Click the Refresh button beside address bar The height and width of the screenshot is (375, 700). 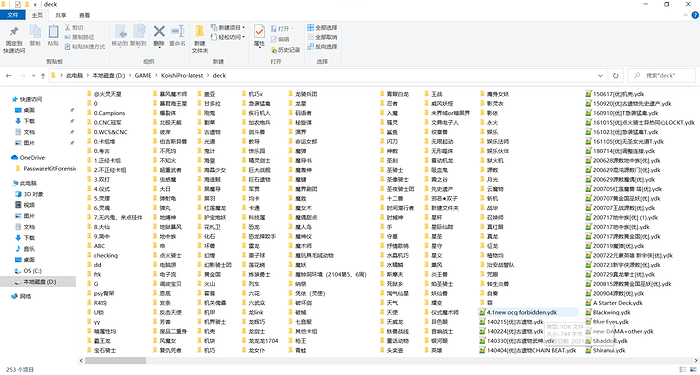[x=616, y=75]
